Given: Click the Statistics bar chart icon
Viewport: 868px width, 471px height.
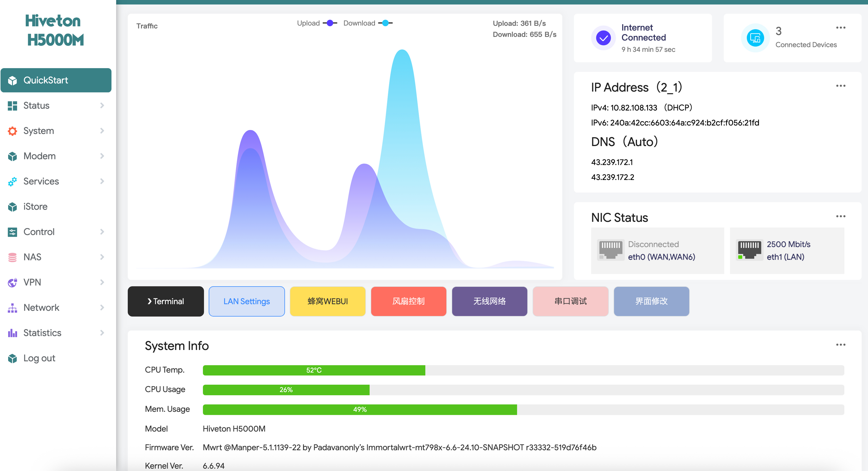Looking at the screenshot, I should click(x=12, y=333).
